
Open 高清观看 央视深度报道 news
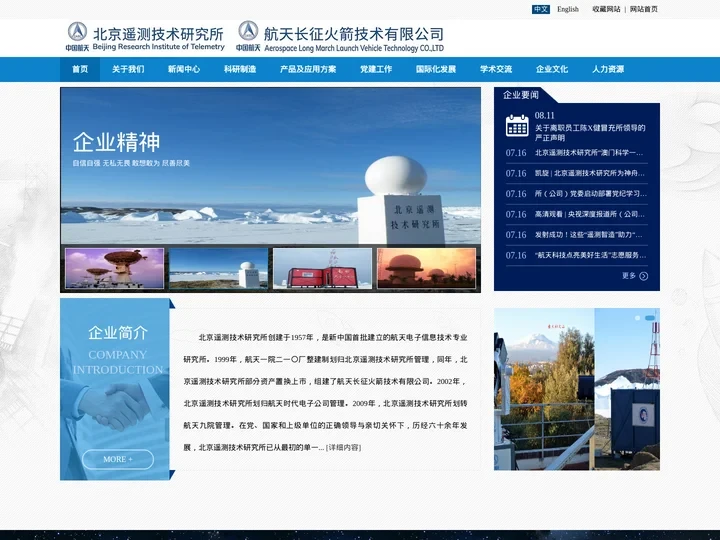pyautogui.click(x=590, y=214)
